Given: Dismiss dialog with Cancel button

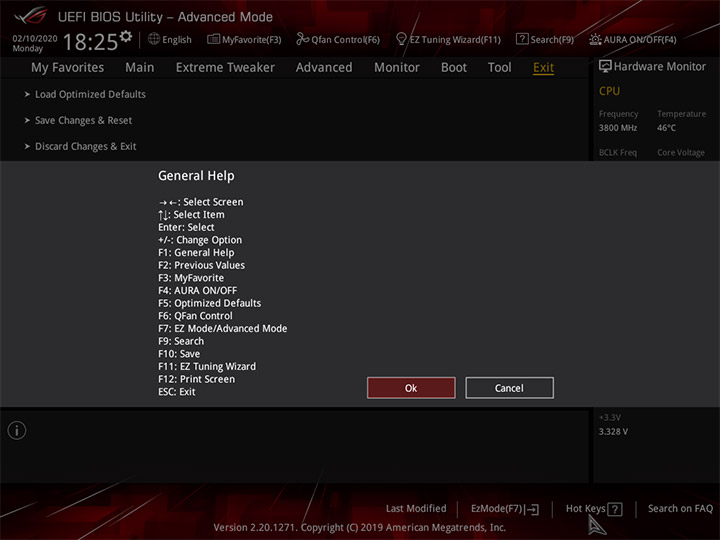Looking at the screenshot, I should (509, 388).
